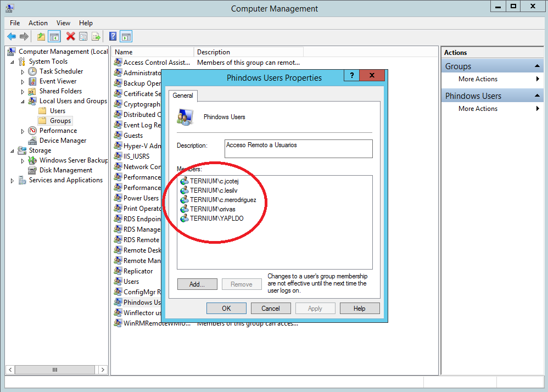Expand More Actions under Phindows Users

[478, 109]
